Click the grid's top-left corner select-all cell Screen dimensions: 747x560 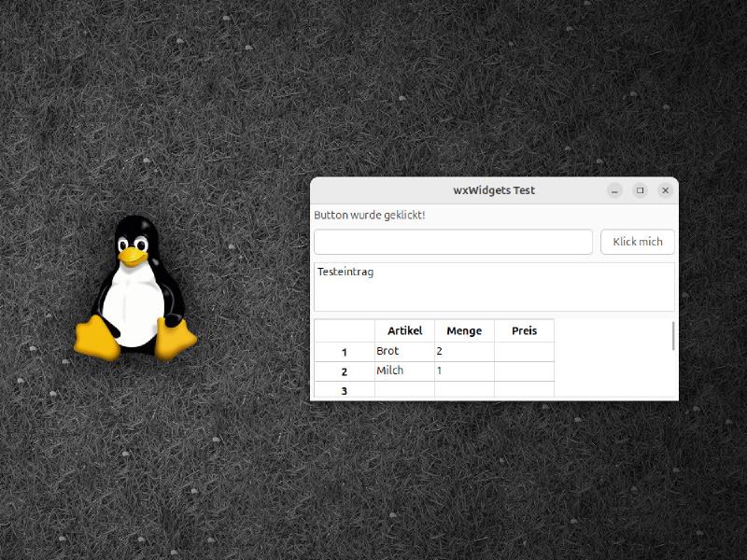point(345,330)
